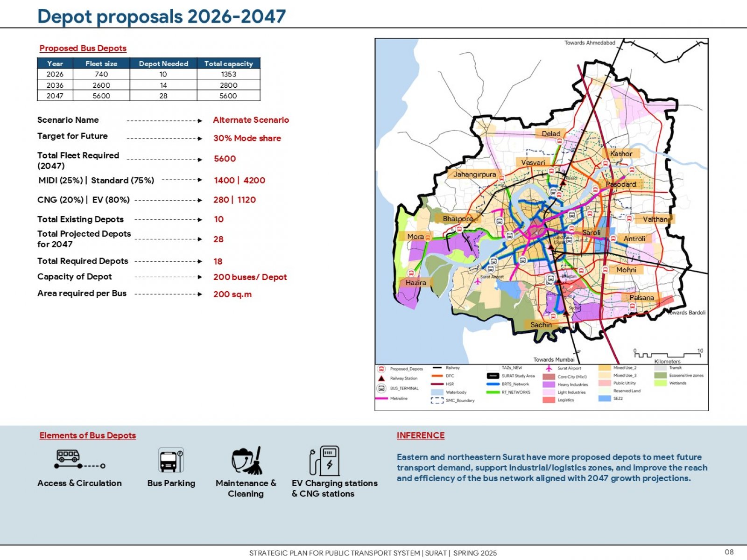Viewport: 747px width, 560px height.
Task: Click the Wetlands lime legend swatch
Action: [x=661, y=383]
